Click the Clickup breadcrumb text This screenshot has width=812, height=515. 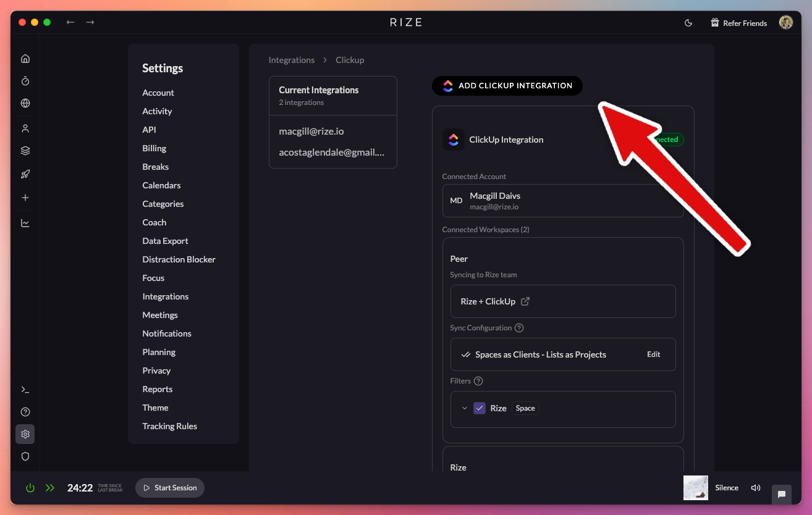point(350,60)
